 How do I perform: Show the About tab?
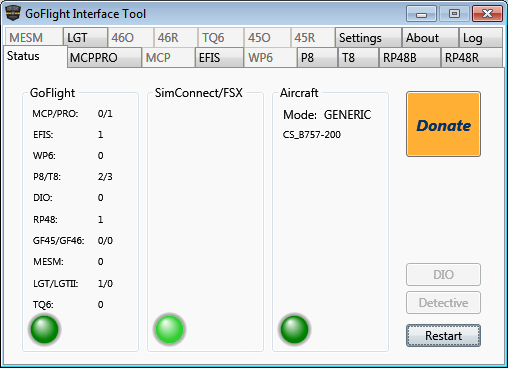(430, 38)
